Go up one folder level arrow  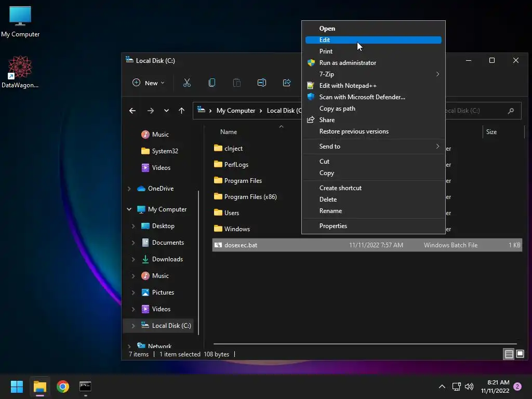tap(181, 111)
